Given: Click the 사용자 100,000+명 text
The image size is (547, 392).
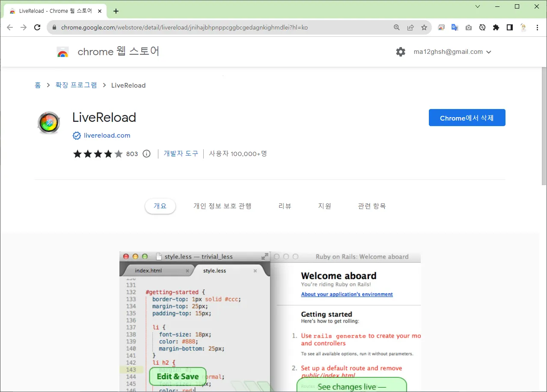Looking at the screenshot, I should coord(238,153).
